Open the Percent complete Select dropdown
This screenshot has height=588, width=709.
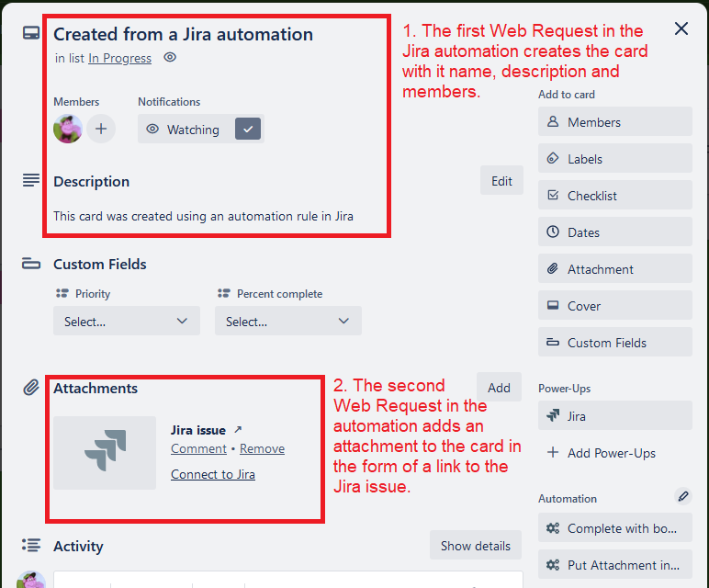click(x=288, y=322)
